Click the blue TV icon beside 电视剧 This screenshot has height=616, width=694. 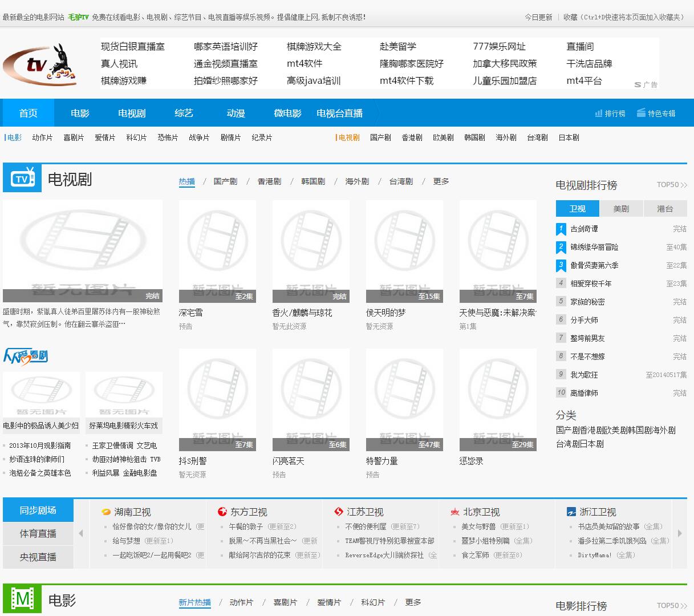pos(22,178)
